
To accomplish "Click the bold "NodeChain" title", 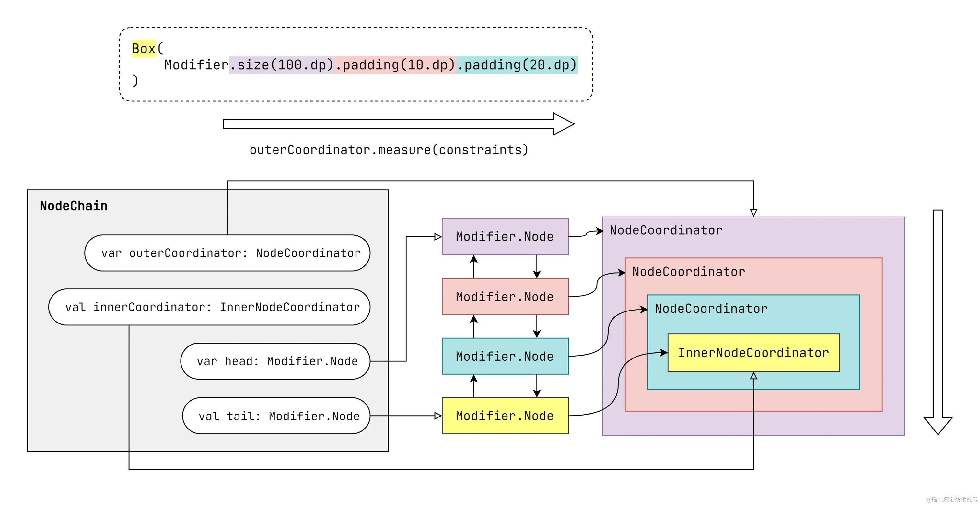I will coord(74,206).
